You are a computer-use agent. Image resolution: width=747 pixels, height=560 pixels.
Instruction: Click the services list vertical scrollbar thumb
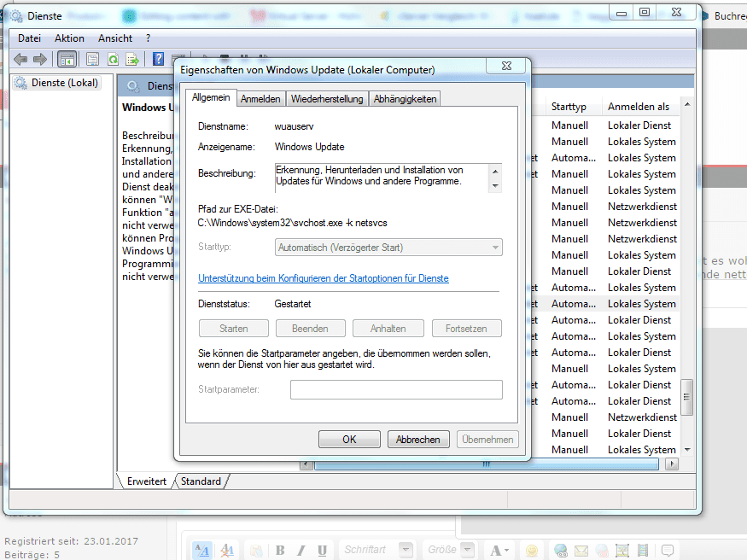click(687, 397)
